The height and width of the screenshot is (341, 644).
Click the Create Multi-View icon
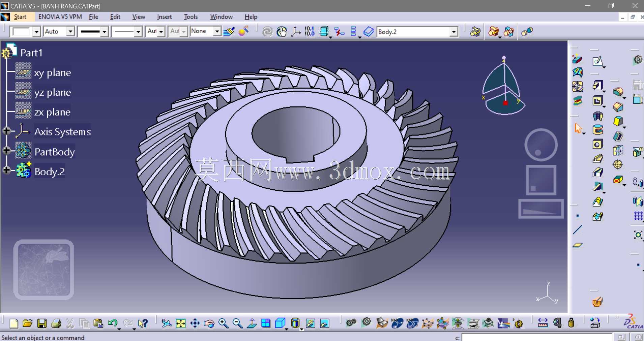tap(266, 323)
